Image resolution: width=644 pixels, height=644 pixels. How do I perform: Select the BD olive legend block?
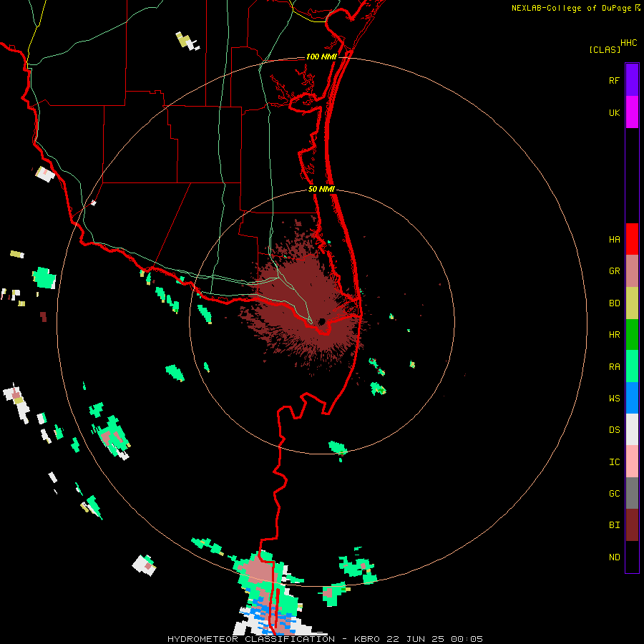coord(632,303)
